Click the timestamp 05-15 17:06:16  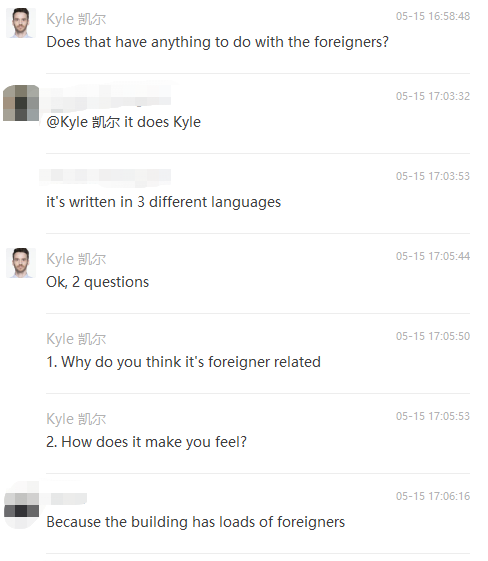pos(433,496)
